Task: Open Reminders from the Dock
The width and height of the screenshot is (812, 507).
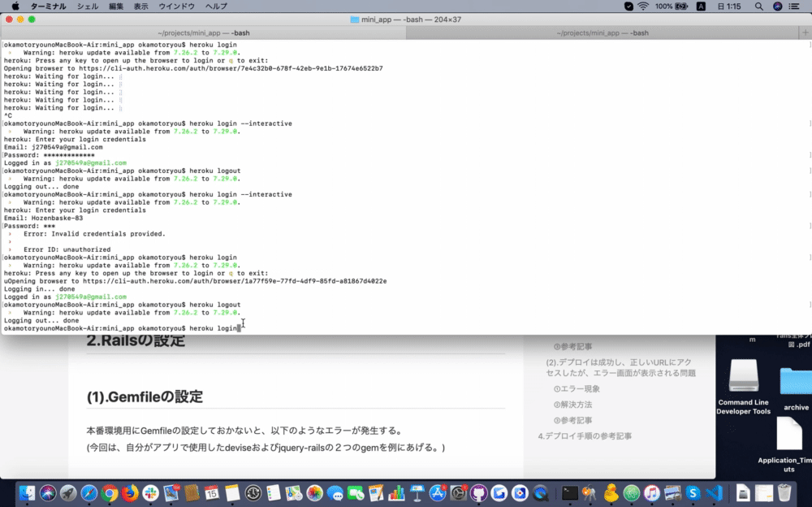Action: [x=274, y=492]
